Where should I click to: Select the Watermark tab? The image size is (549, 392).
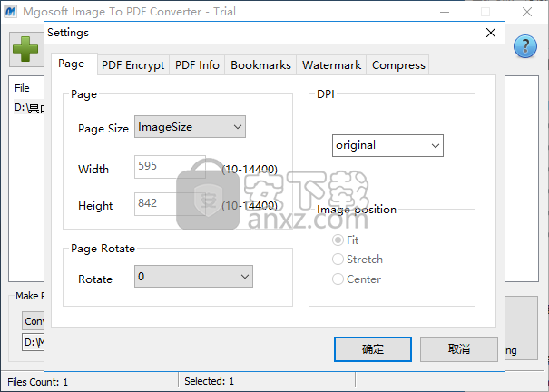tap(331, 64)
